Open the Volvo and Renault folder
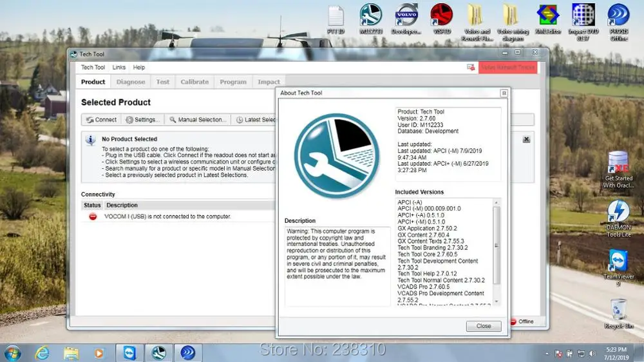The height and width of the screenshot is (362, 644). (x=477, y=23)
